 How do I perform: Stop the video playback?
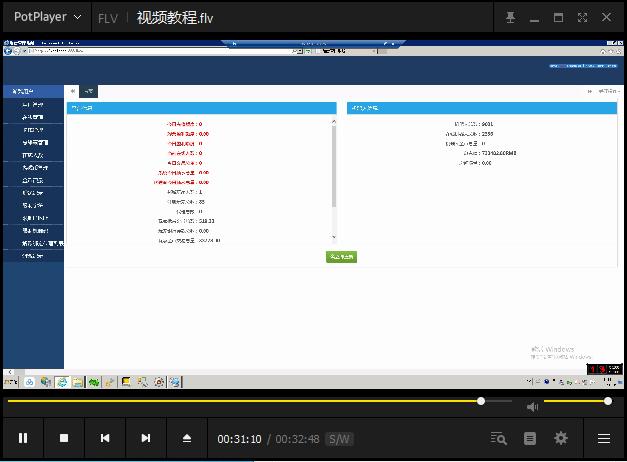(64, 438)
